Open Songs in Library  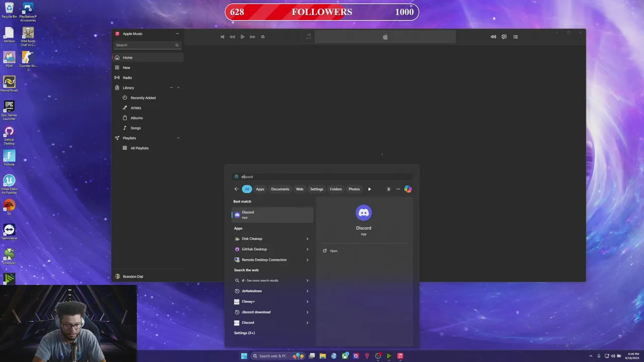[147, 128]
